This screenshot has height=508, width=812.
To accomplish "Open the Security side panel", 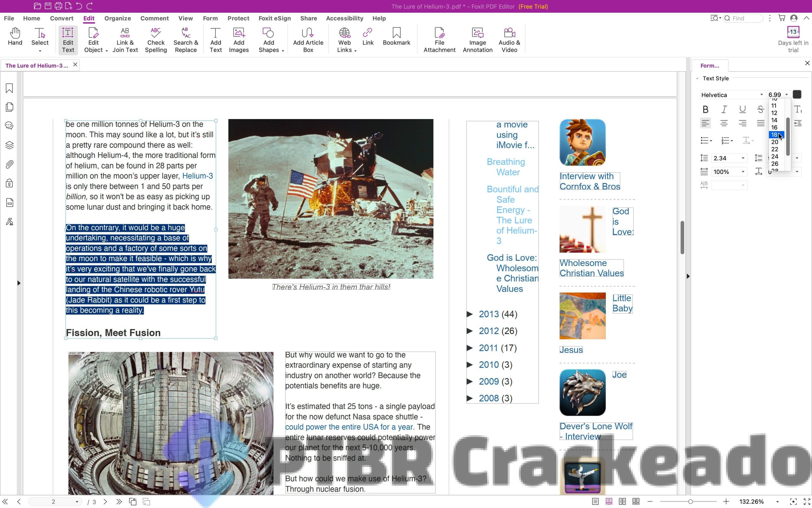I will pyautogui.click(x=10, y=184).
